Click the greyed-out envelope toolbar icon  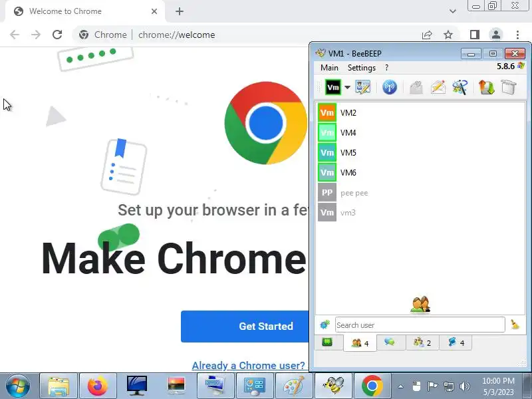click(x=416, y=88)
